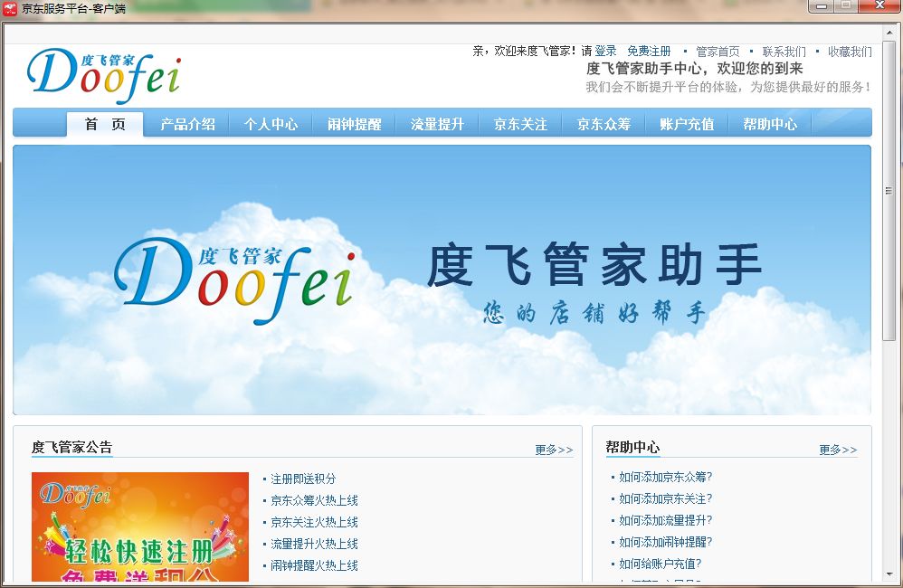
Task: Click the Doofei logo in the page header
Action: (x=101, y=72)
